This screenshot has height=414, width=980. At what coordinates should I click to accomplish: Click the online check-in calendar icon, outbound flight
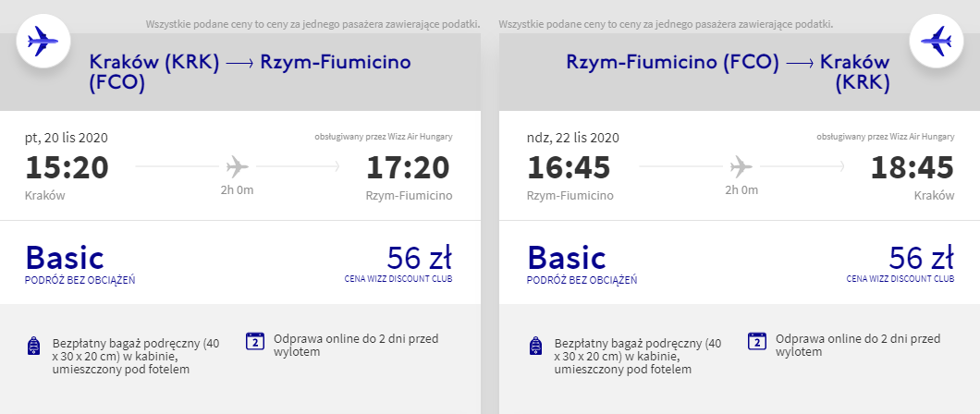click(x=255, y=341)
